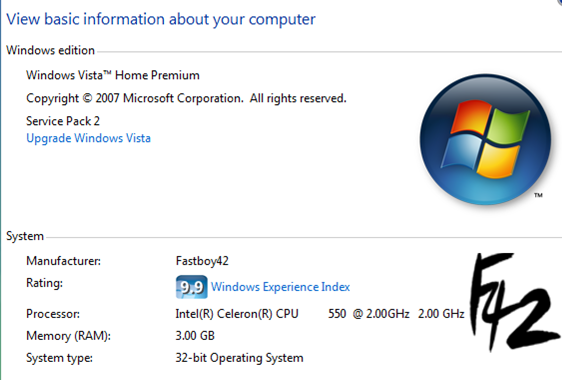Select the Fastboy42 manufacturer value

(x=202, y=261)
